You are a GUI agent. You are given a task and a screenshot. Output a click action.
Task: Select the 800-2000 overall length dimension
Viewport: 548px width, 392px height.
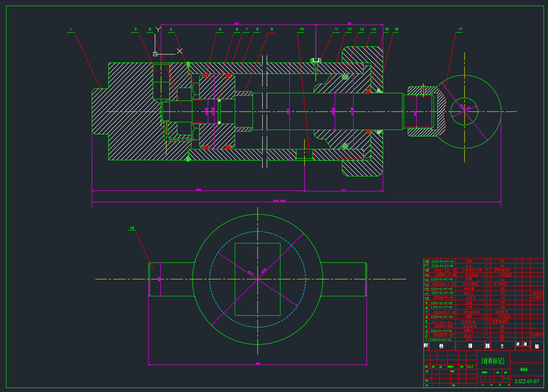(280, 201)
